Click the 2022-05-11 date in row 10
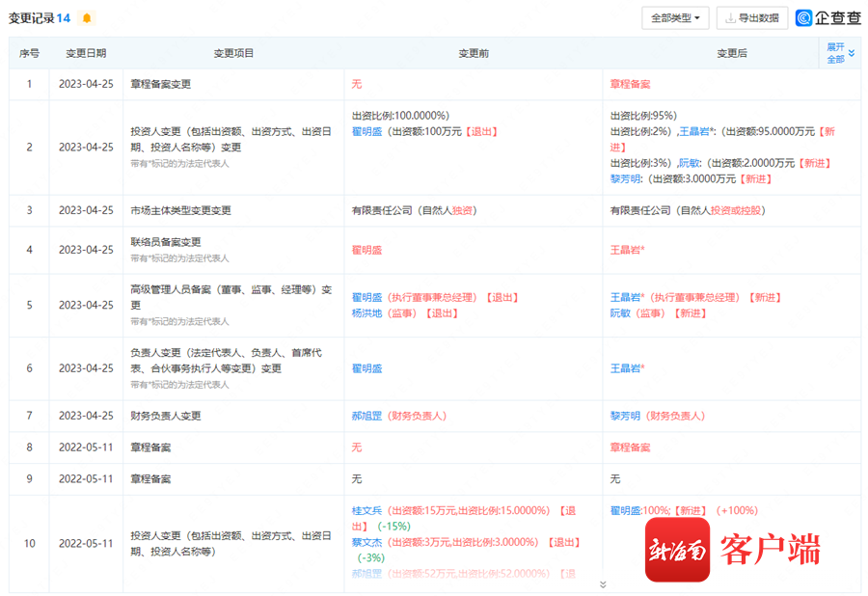The image size is (868, 596). coord(86,544)
